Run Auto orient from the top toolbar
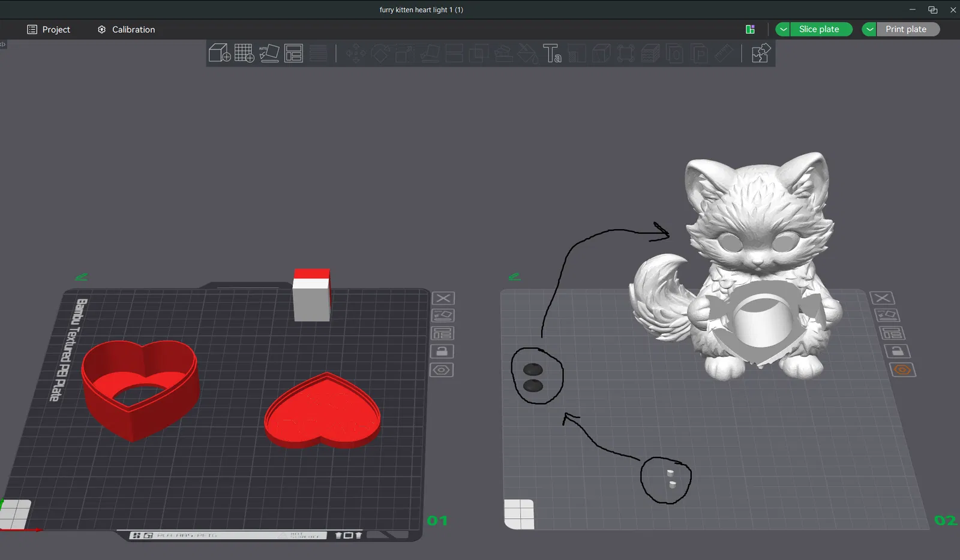The height and width of the screenshot is (560, 960). pyautogui.click(x=269, y=53)
